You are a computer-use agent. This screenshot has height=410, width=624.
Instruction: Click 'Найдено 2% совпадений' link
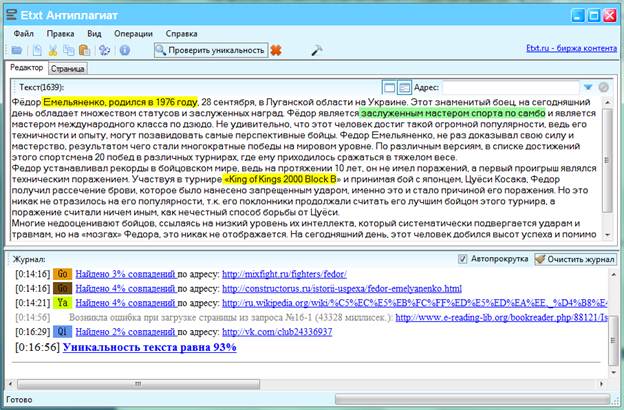[x=126, y=332]
